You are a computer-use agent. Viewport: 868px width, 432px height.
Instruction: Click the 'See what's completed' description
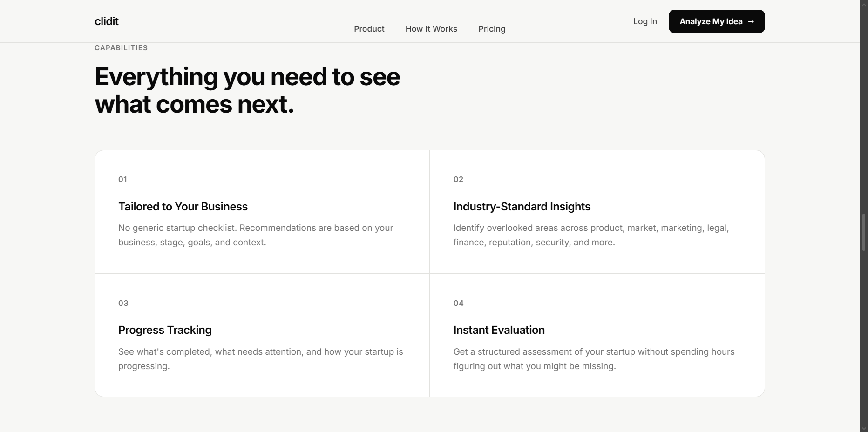261,359
